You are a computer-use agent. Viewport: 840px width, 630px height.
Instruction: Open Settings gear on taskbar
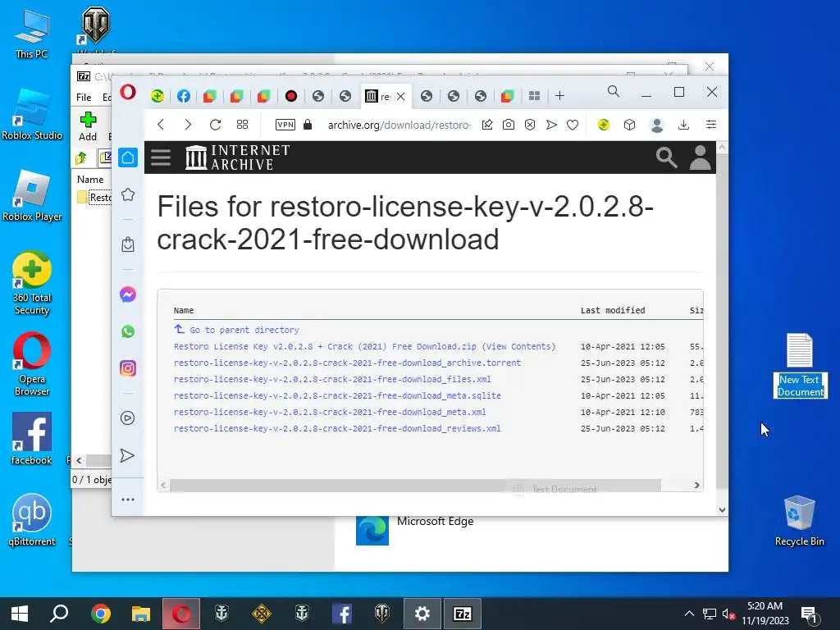(422, 614)
